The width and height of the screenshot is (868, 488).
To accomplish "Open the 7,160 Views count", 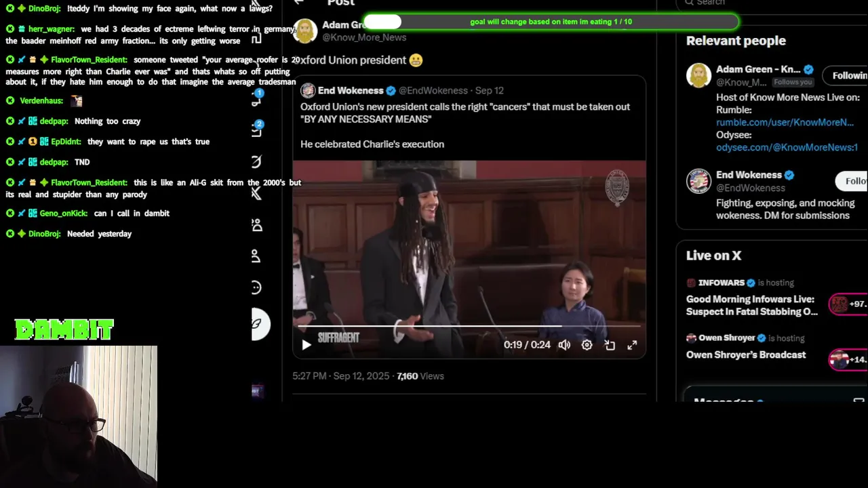I will click(420, 375).
